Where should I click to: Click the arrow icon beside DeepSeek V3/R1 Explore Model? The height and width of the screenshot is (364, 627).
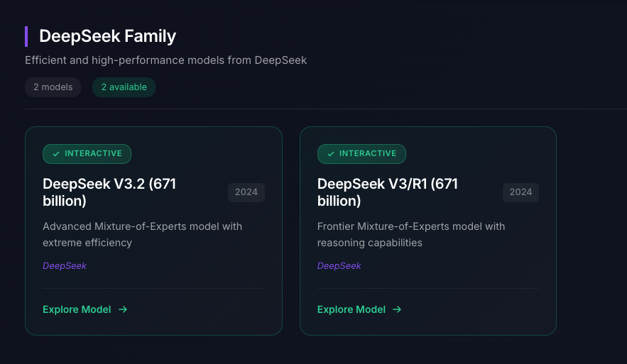[397, 309]
